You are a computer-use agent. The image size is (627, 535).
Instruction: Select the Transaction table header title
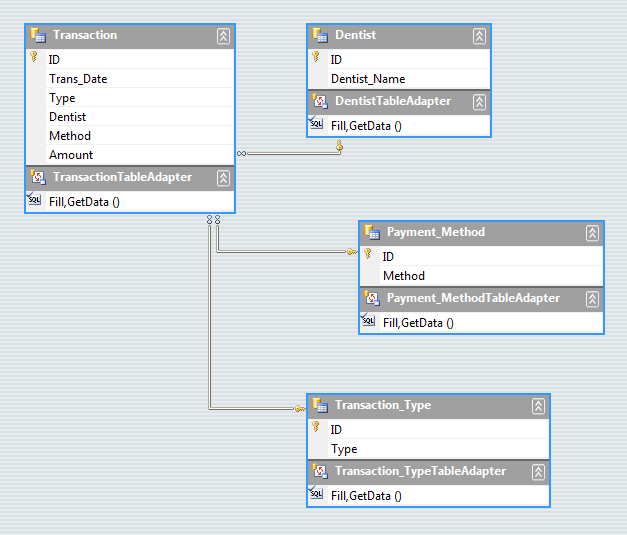pyautogui.click(x=85, y=35)
